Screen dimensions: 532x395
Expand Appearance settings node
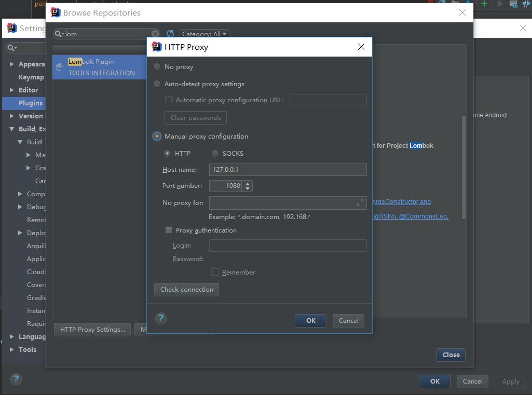click(x=11, y=64)
